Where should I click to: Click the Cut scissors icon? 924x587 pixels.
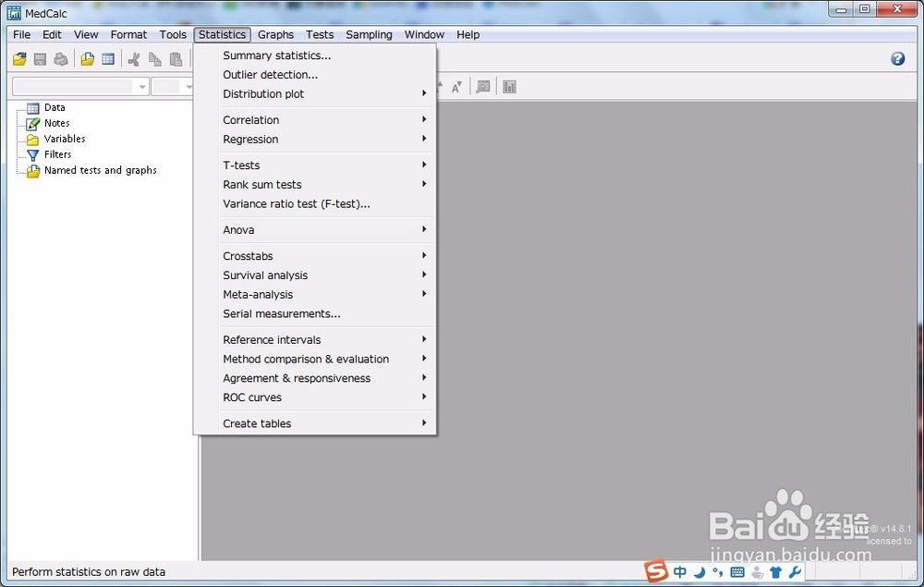pos(134,59)
